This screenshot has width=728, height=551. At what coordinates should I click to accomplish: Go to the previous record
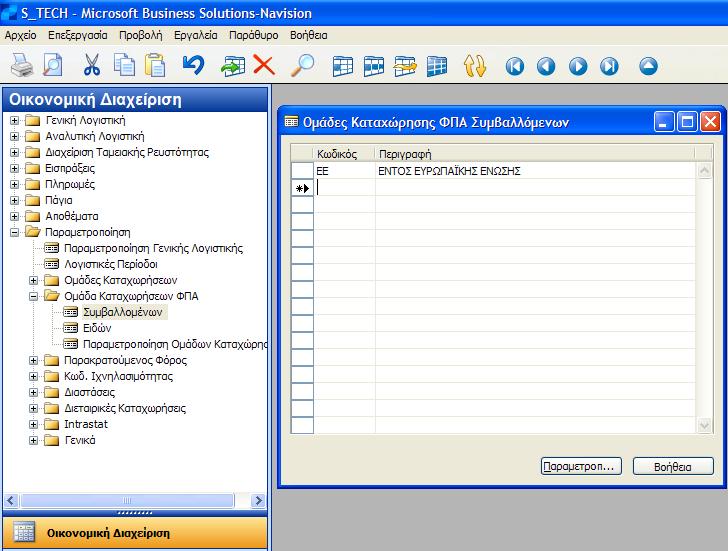click(x=546, y=66)
